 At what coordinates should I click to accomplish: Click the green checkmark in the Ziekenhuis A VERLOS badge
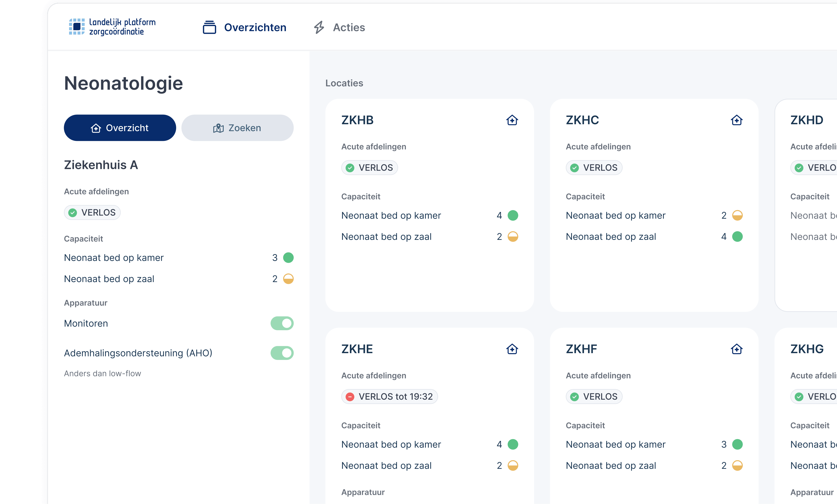[73, 213]
